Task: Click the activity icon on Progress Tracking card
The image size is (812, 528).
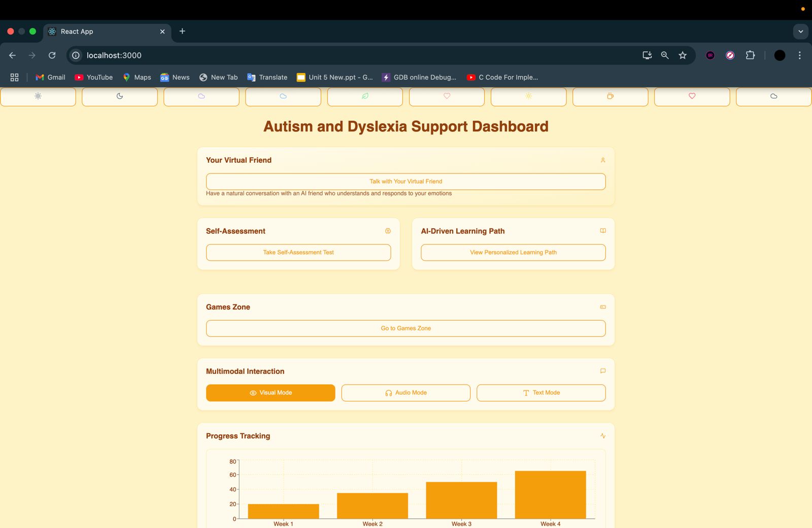Action: (603, 436)
